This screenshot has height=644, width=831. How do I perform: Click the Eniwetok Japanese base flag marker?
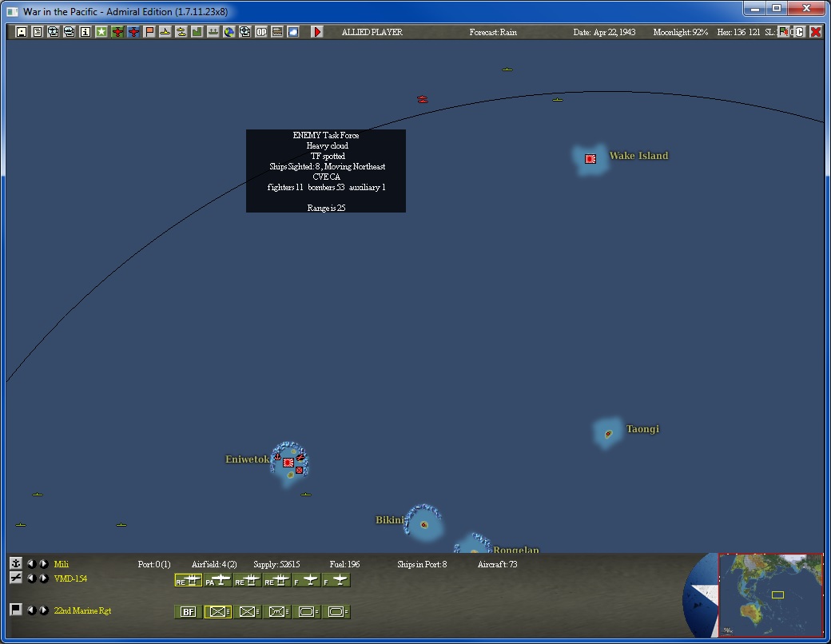[288, 462]
